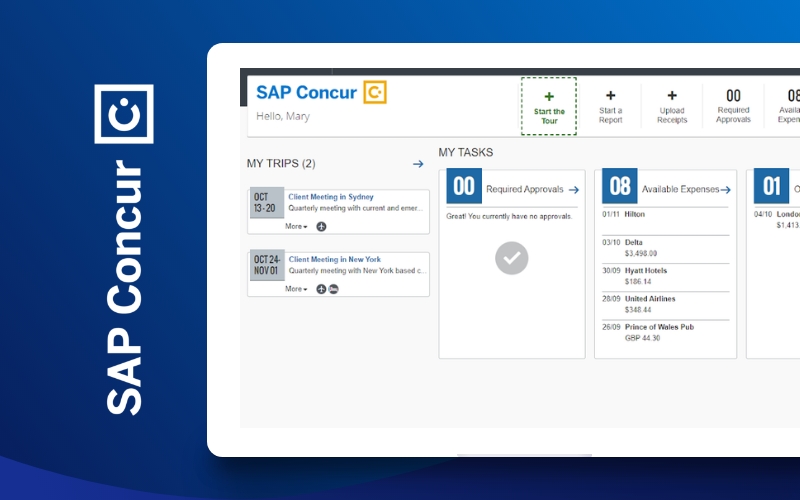Click the 00 Required Approvals count tile

click(x=464, y=186)
